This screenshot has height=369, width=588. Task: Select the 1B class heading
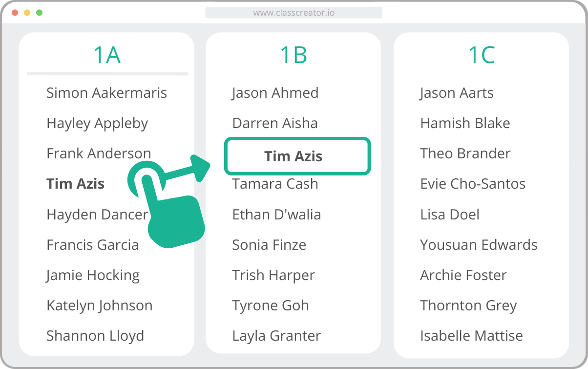[294, 55]
